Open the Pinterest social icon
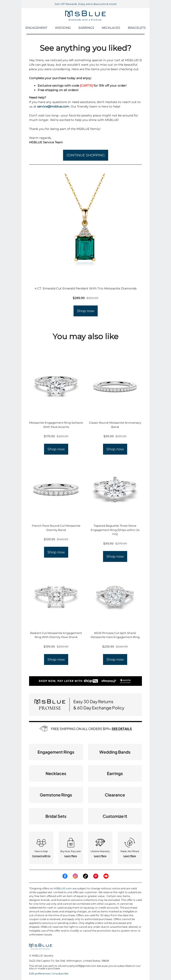 pos(96,876)
